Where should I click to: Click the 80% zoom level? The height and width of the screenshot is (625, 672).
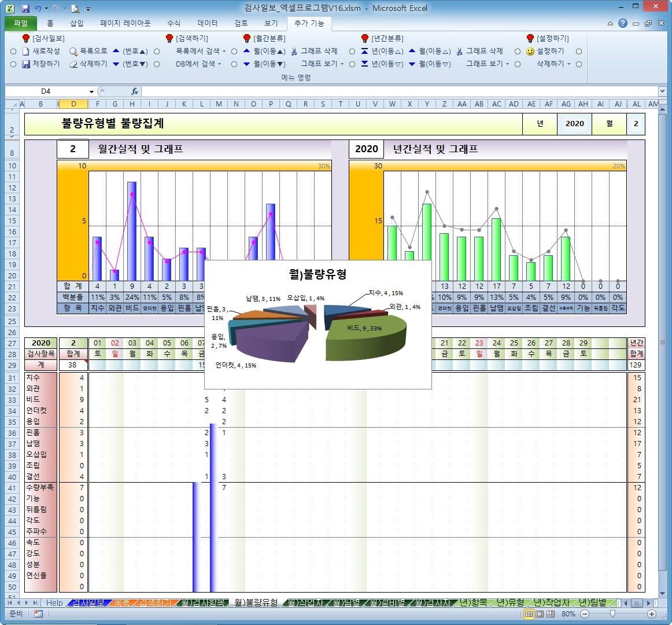tap(568, 614)
